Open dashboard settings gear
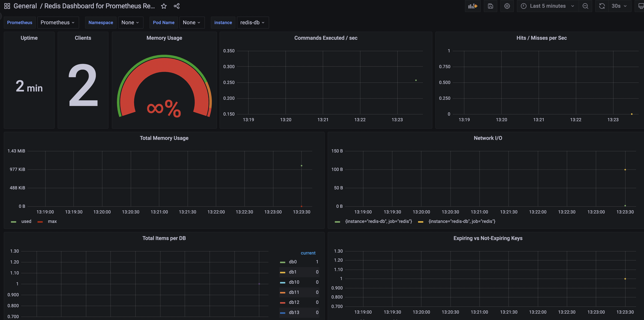 pos(507,6)
